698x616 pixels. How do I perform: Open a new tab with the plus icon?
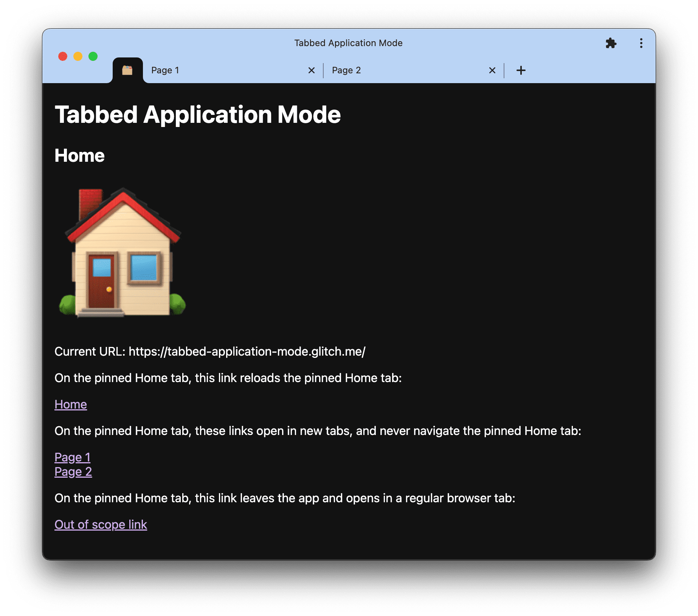(521, 70)
